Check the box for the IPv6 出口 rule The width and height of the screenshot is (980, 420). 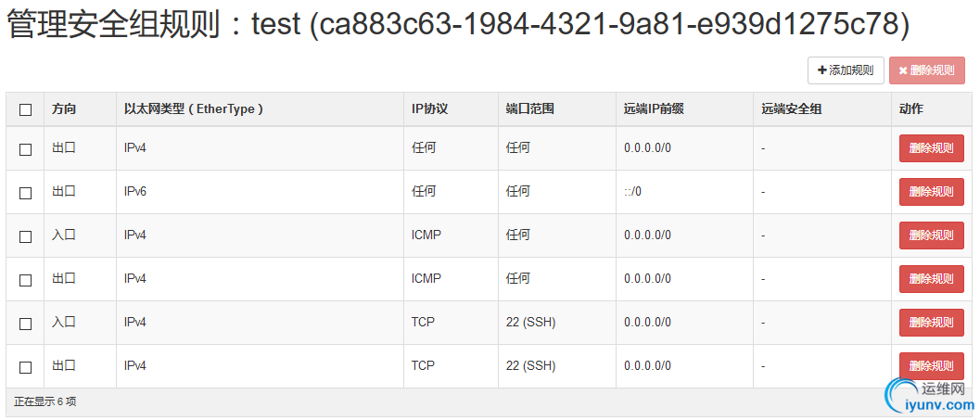26,193
